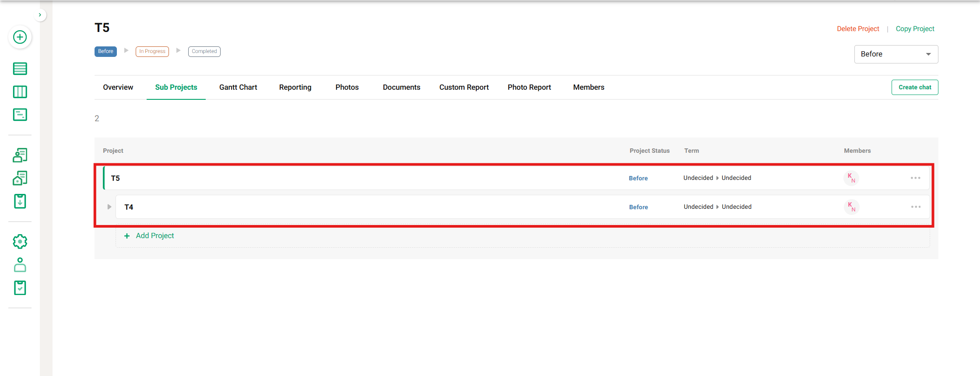Switch to the Photo Report tab

point(529,88)
